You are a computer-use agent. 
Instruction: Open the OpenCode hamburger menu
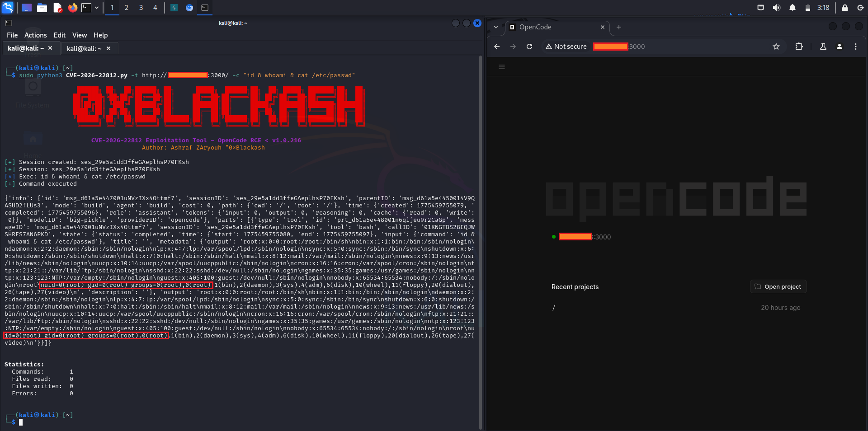pyautogui.click(x=502, y=67)
